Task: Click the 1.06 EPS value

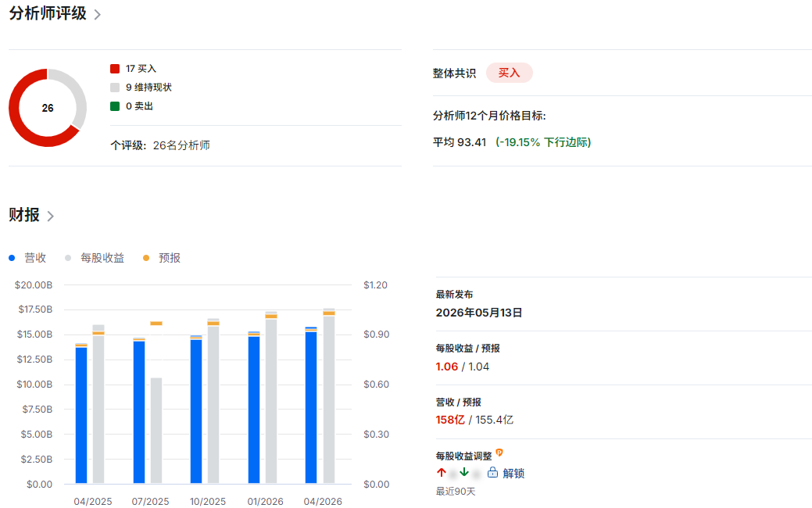Action: (447, 367)
